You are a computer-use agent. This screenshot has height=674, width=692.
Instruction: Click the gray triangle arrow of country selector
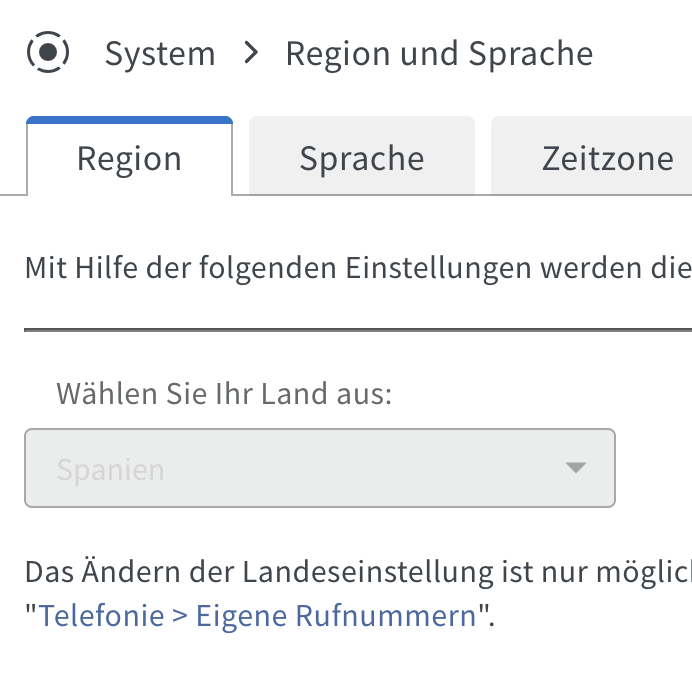(x=575, y=467)
